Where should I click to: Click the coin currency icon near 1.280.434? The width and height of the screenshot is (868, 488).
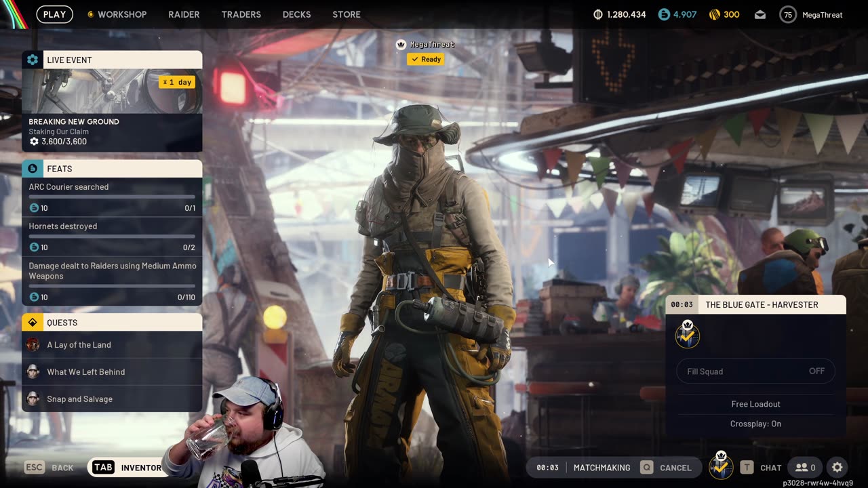click(598, 14)
